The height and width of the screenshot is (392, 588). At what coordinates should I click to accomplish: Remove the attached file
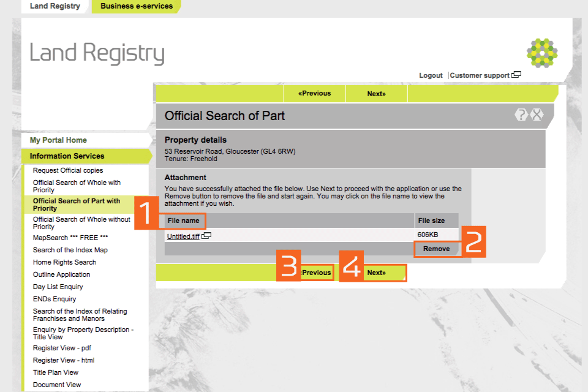pyautogui.click(x=437, y=249)
